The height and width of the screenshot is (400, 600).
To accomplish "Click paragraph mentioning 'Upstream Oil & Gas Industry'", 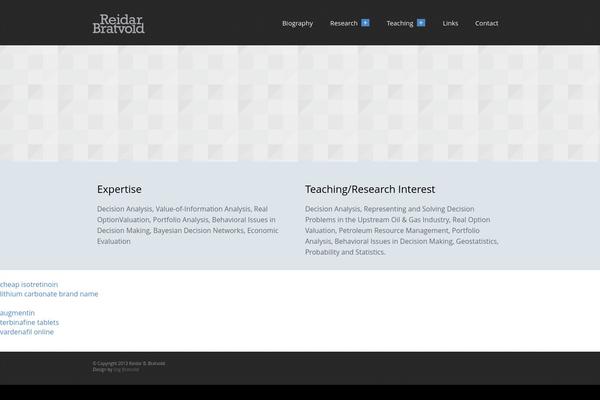I will coord(401,230).
